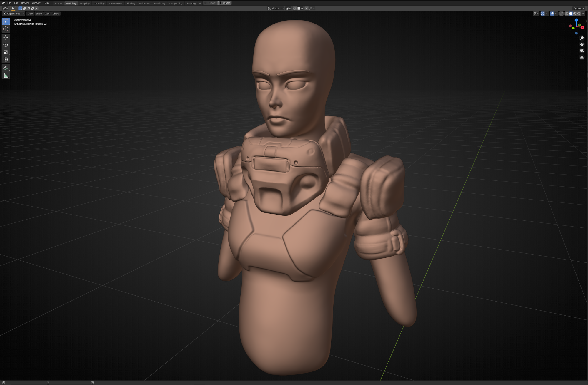Select the Cursor tool in left toolbar
The image size is (588, 385).
(6, 29)
